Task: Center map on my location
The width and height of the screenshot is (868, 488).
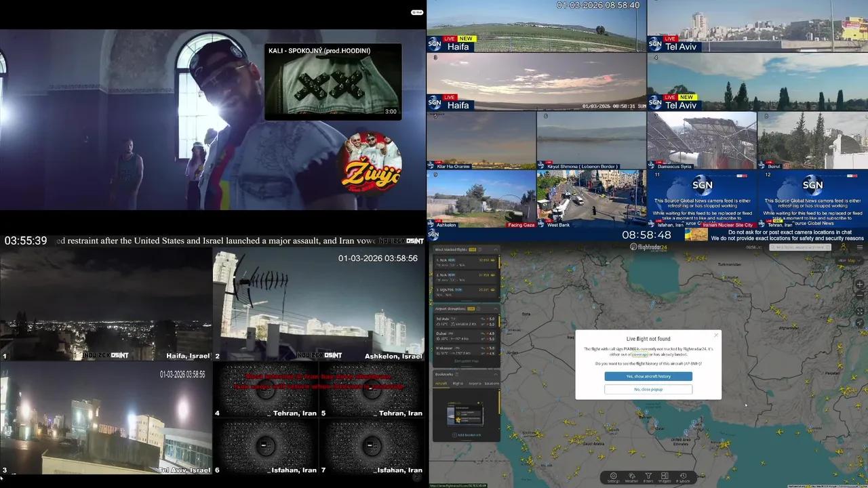Action: pyautogui.click(x=861, y=323)
